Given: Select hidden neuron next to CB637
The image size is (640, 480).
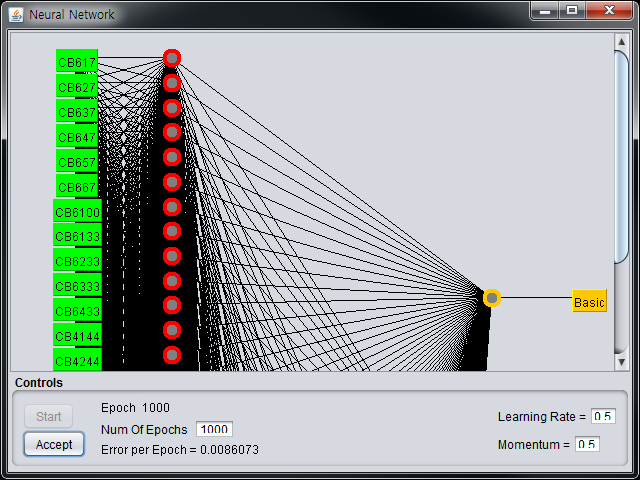Looking at the screenshot, I should (172, 108).
